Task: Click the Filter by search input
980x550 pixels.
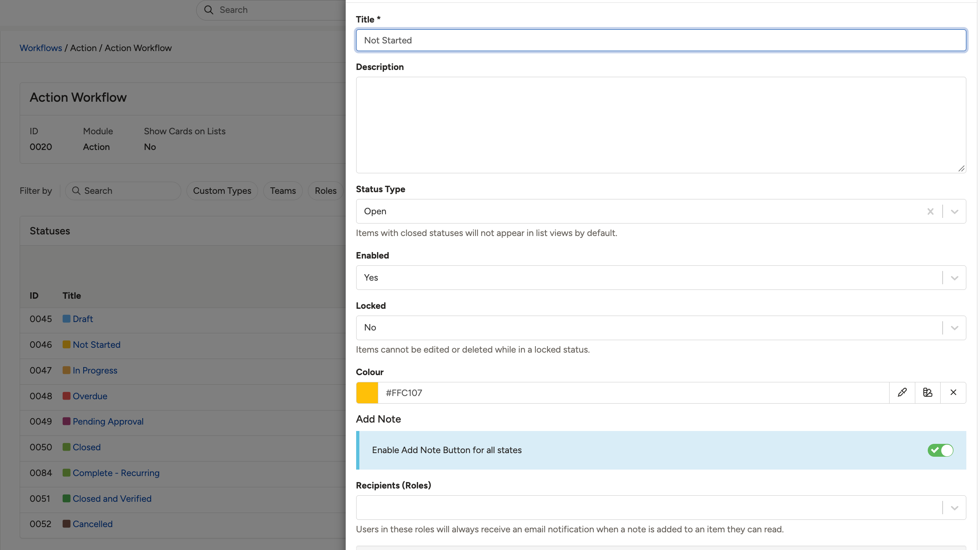Action: point(123,191)
